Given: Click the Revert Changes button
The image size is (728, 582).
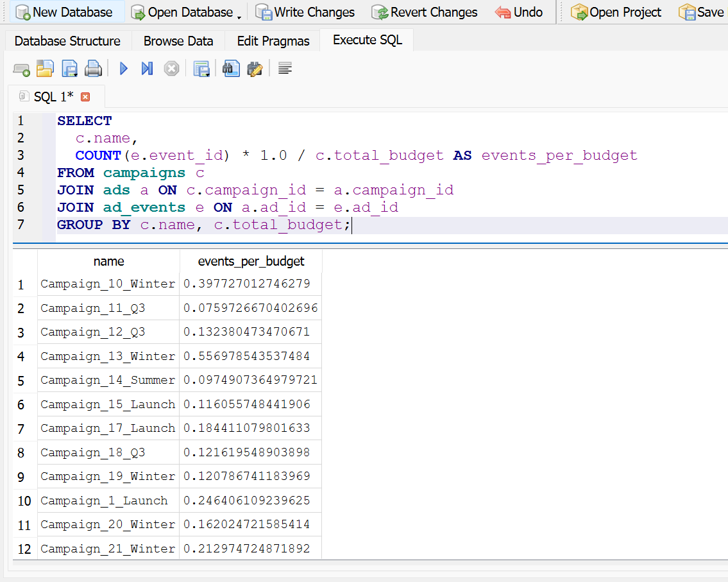Looking at the screenshot, I should tap(425, 12).
